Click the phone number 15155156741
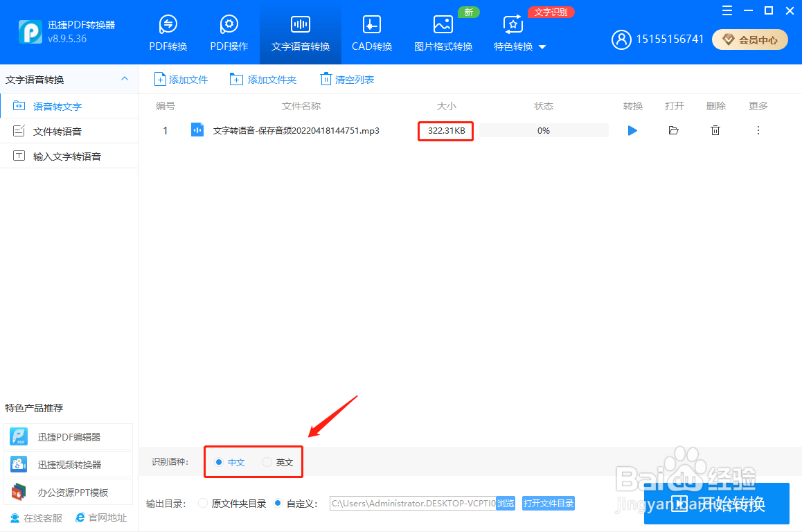Screen dimensions: 802x532 pyautogui.click(x=670, y=39)
